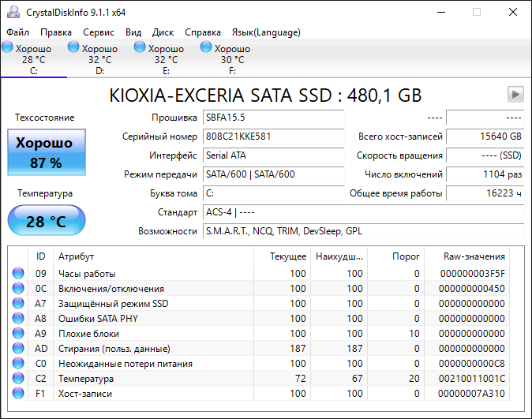
Task: Click the status dot of attribute A7
Action: pos(18,303)
